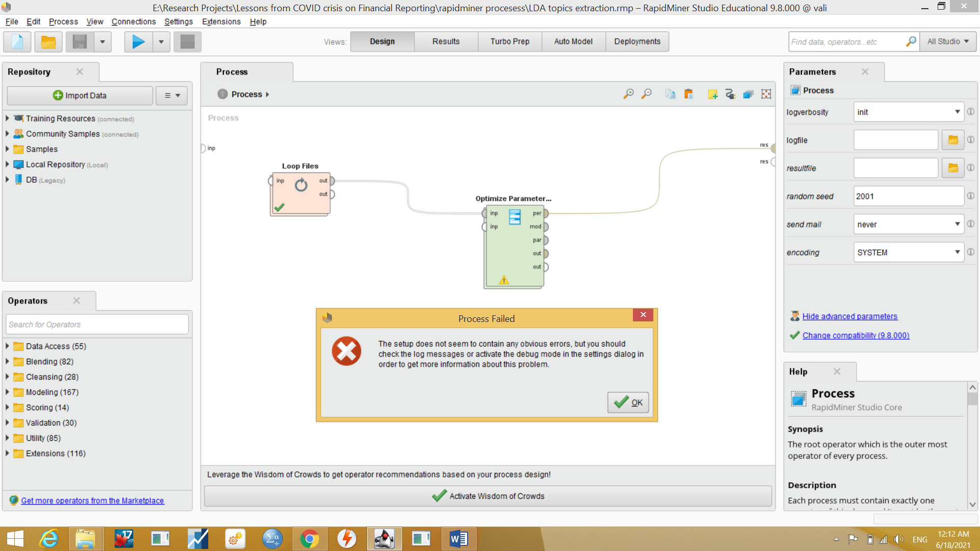The image size is (980, 551).
Task: Browse for a resultfile with folder button
Action: (x=952, y=168)
